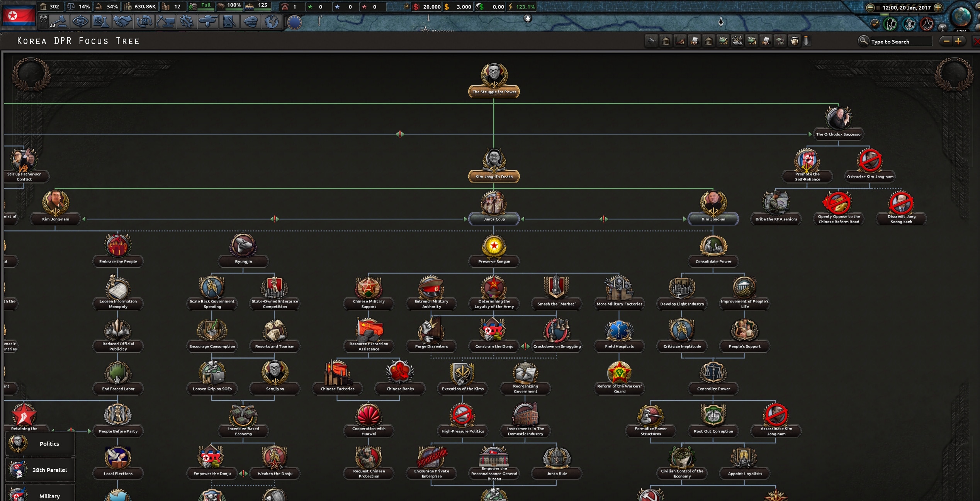Select the fighter jet focus filter
The width and height of the screenshot is (980, 501).
pos(651,41)
